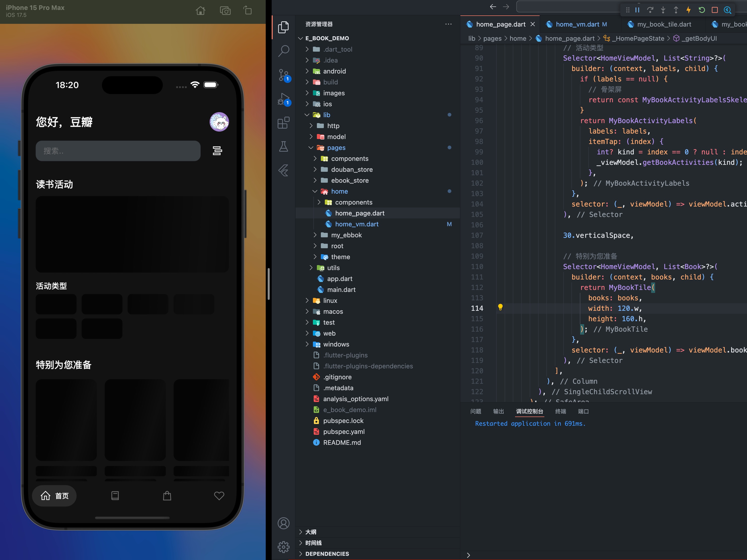Take a simulator screenshot with camera icon
Image resolution: width=747 pixels, height=560 pixels.
(225, 11)
